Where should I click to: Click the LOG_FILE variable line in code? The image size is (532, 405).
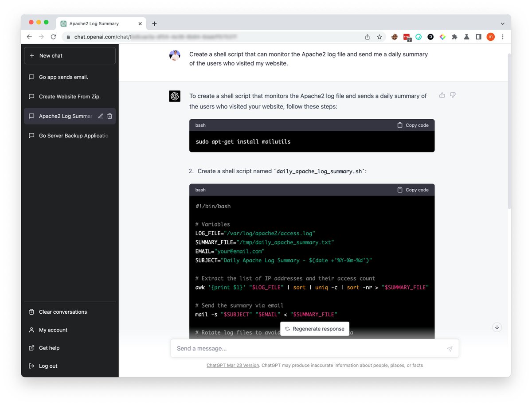pyautogui.click(x=255, y=233)
